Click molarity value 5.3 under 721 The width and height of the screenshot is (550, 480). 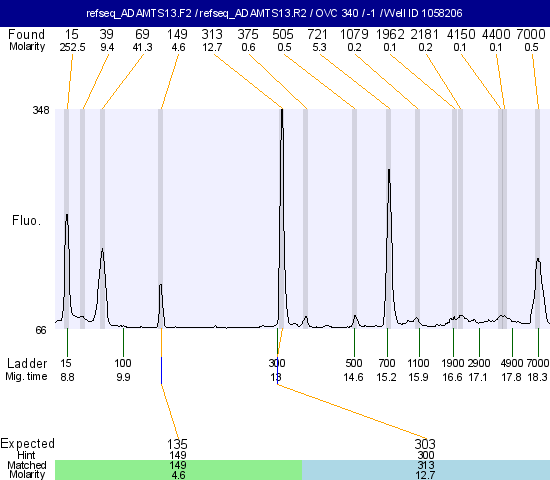319,47
